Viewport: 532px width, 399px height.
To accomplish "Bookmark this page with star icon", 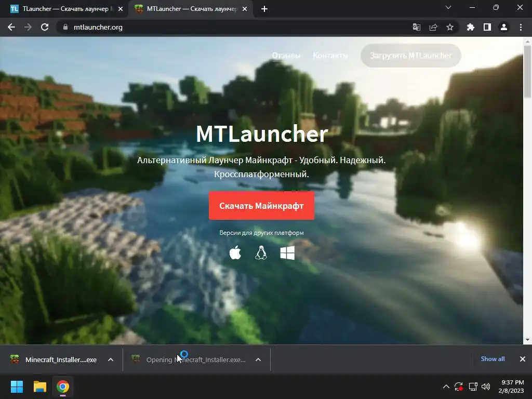I will (449, 27).
